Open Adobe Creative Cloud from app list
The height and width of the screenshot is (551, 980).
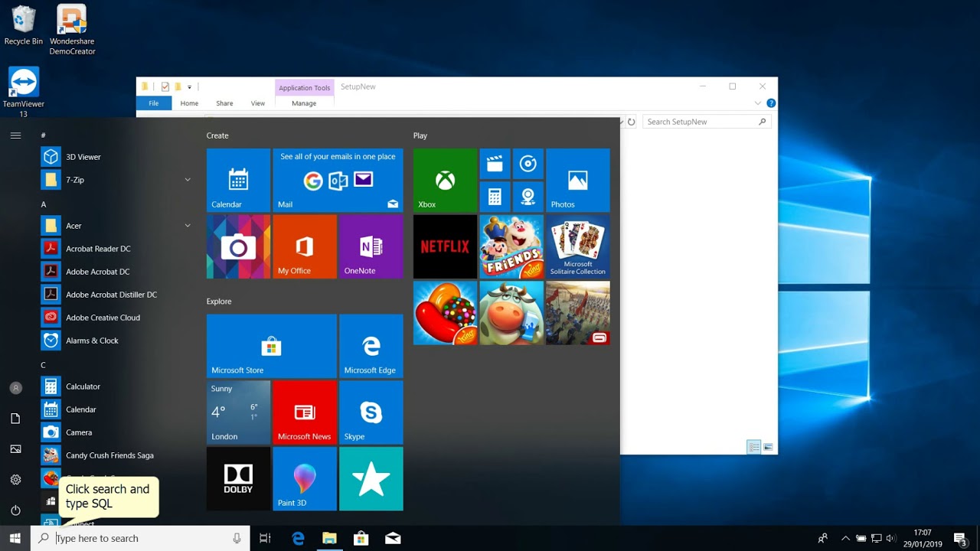coord(119,318)
